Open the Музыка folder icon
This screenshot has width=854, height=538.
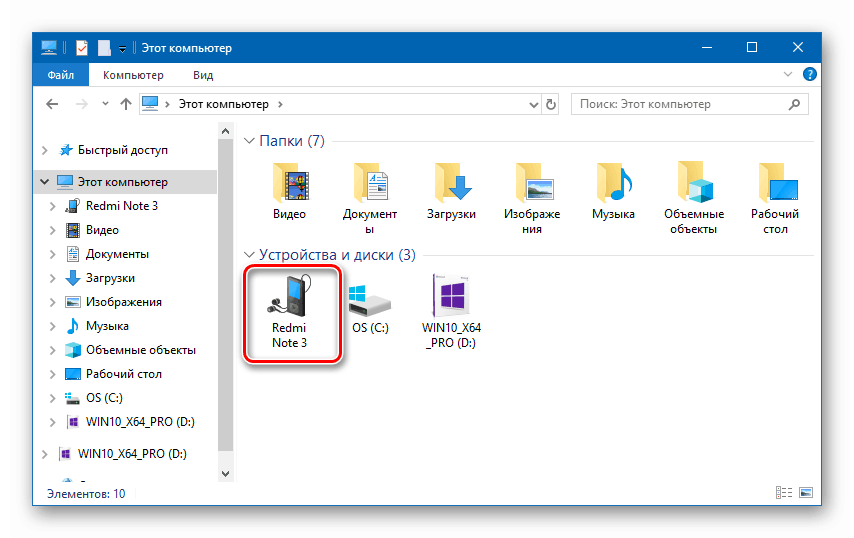click(613, 182)
